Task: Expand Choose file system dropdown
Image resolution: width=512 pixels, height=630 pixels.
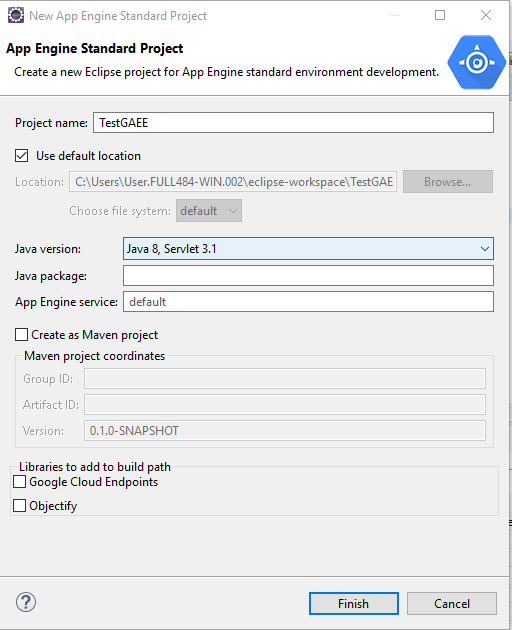Action: (209, 211)
